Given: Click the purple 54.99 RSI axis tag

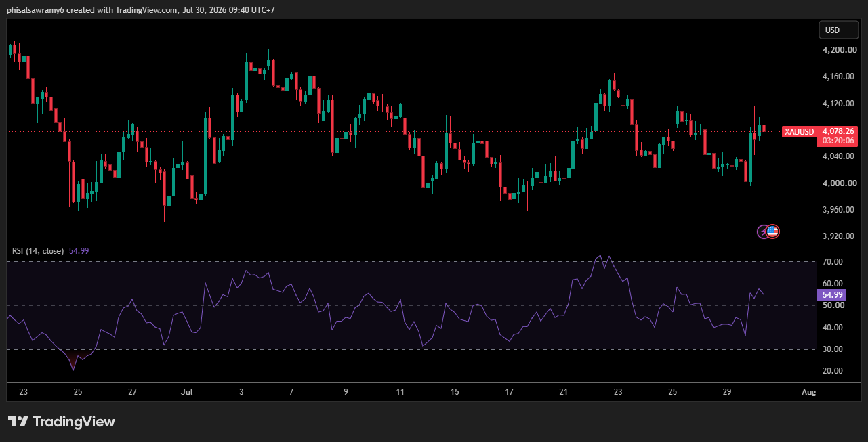Looking at the screenshot, I should (832, 295).
